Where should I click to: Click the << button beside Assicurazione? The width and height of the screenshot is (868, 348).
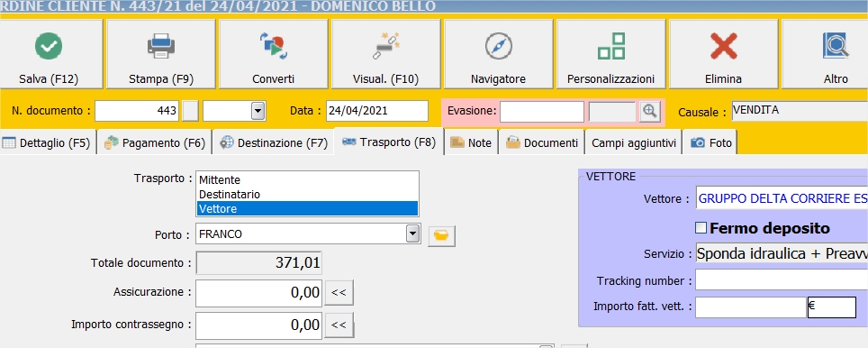339,293
